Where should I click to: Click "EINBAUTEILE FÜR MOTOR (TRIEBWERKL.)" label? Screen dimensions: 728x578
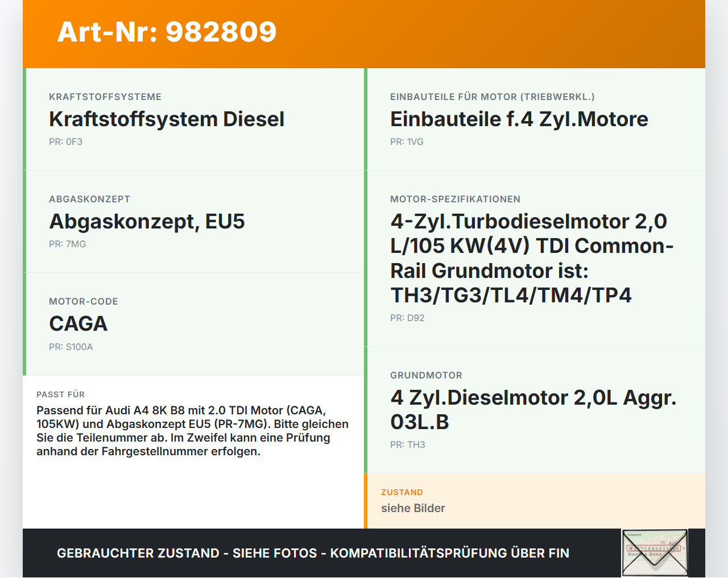[493, 97]
